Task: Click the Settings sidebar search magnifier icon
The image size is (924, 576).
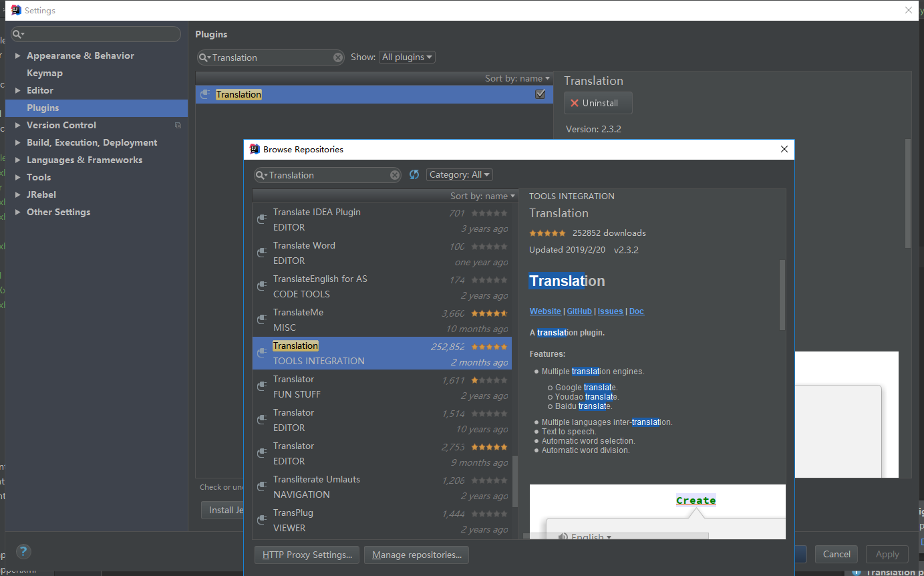Action: click(18, 34)
